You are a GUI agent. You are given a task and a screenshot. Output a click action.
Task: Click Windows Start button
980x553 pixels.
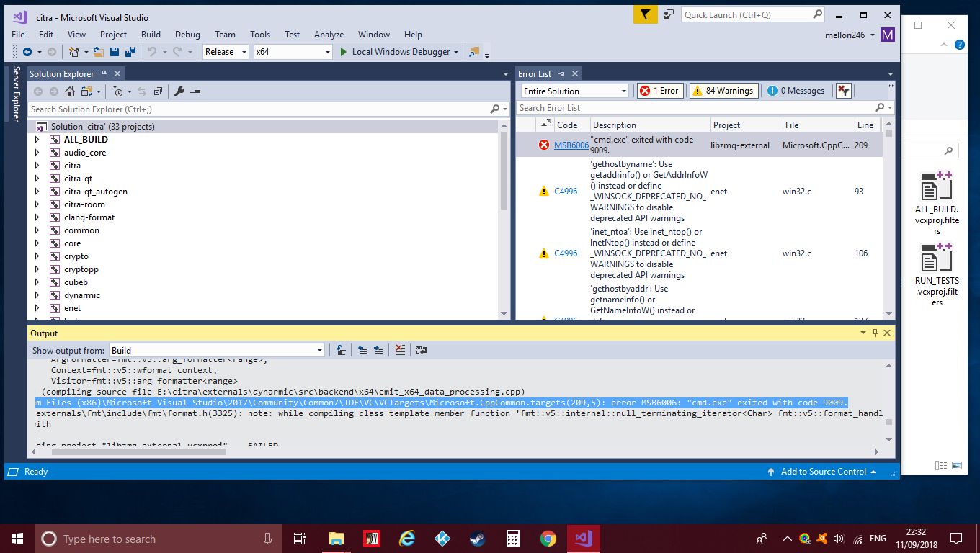point(17,539)
